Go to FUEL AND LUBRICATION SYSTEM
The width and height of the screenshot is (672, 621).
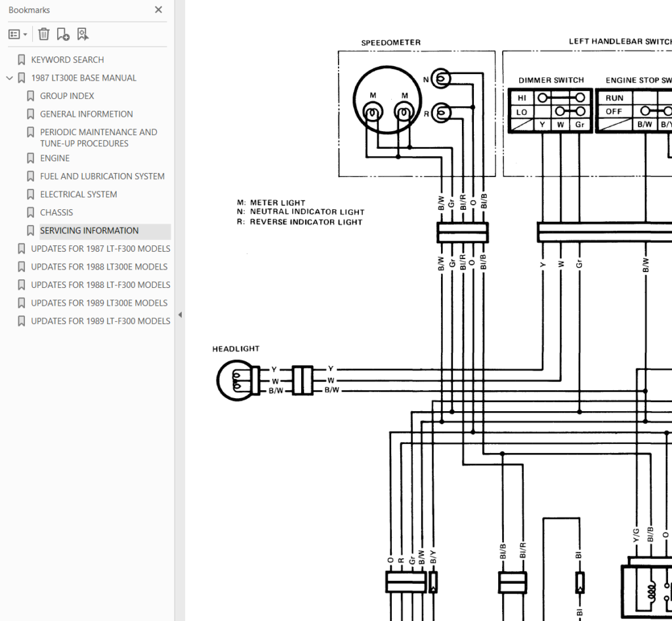[x=102, y=176]
